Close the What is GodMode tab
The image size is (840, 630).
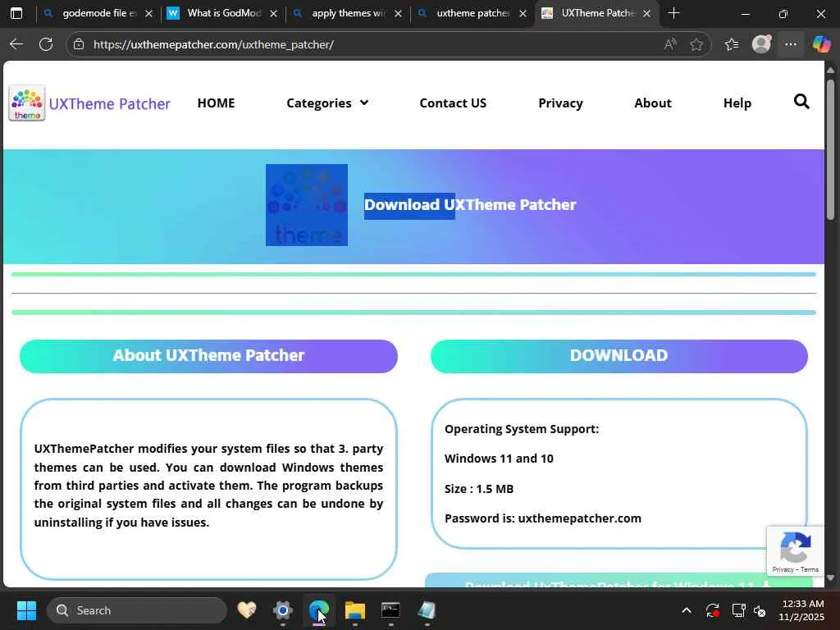tap(274, 13)
